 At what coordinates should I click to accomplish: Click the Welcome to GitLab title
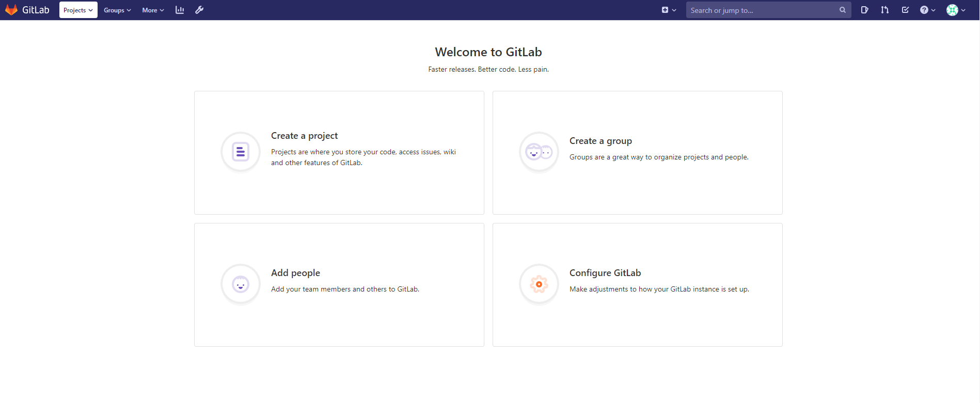pos(488,52)
